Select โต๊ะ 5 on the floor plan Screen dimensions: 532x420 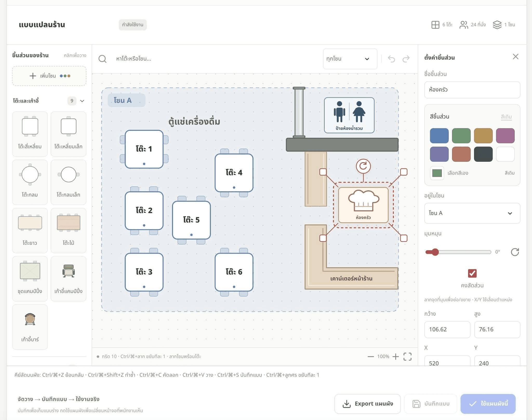191,220
